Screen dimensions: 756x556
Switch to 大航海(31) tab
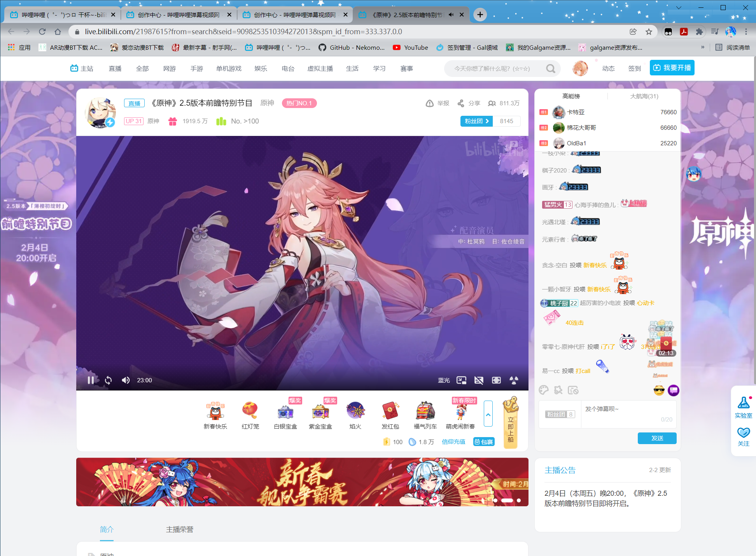644,96
